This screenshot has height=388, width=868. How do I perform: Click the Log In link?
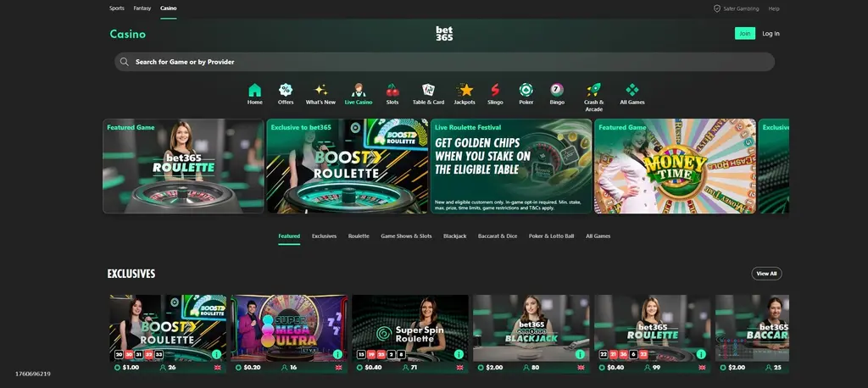[771, 34]
